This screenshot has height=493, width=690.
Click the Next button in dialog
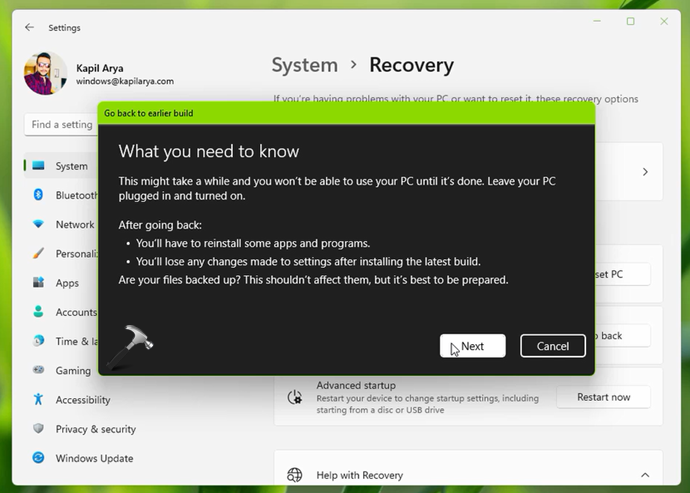point(472,346)
